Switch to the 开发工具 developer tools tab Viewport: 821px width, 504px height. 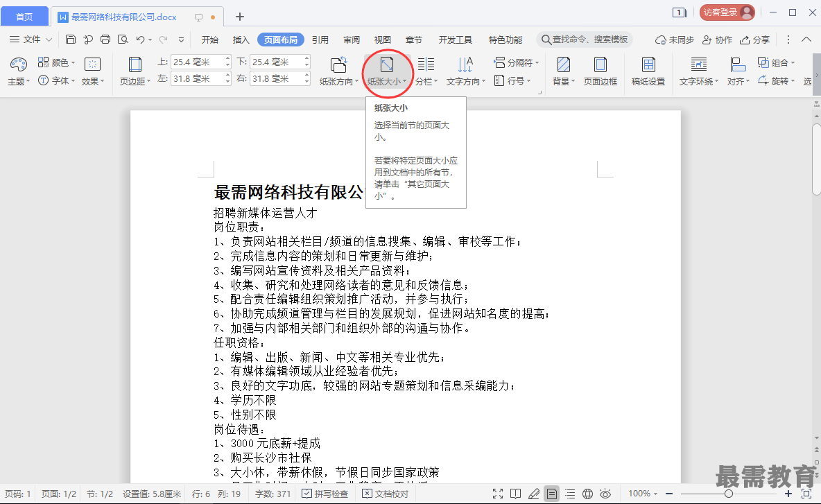[455, 40]
